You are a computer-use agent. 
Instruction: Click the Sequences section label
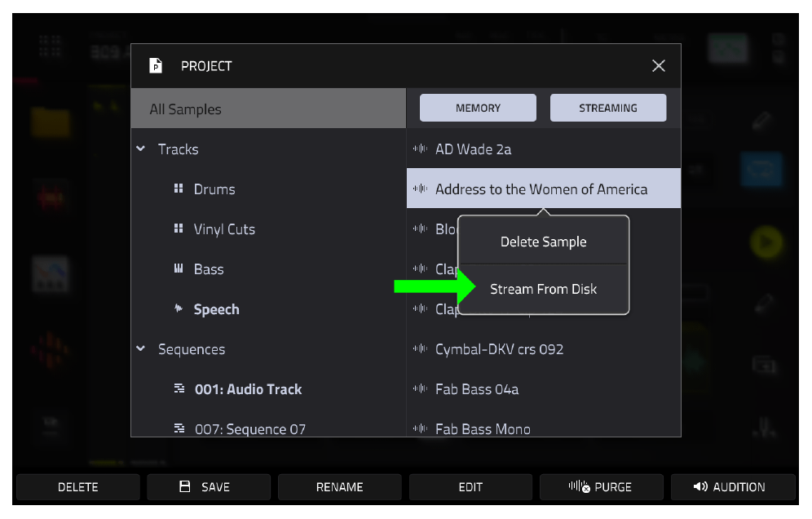[192, 349]
